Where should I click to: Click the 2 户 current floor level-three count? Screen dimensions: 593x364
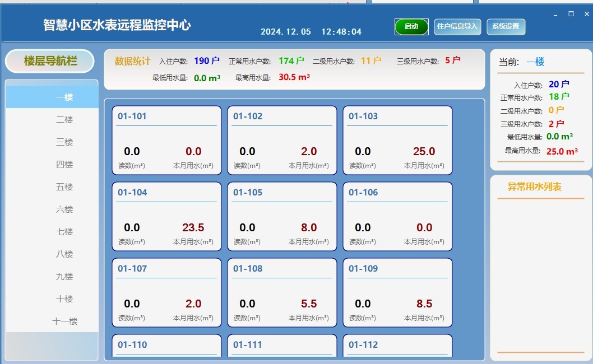[557, 124]
